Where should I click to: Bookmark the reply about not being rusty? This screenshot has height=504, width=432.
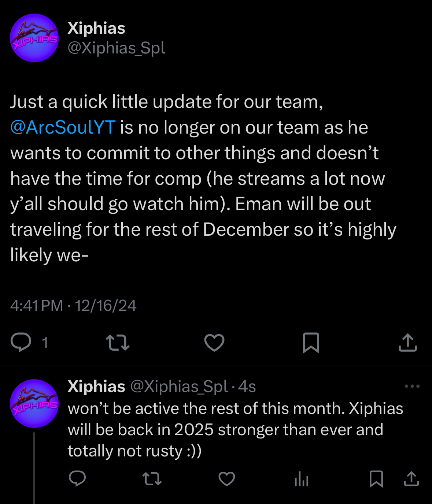pos(376,479)
